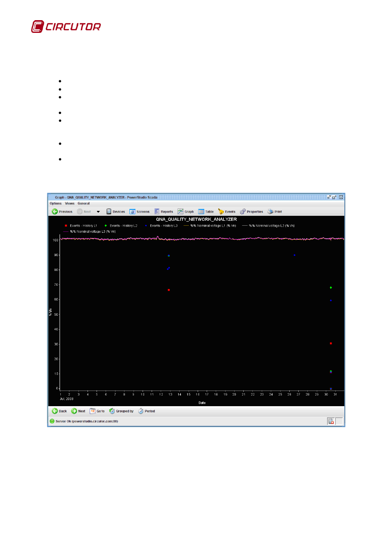The height and width of the screenshot is (555, 392).
Task: Click the Table grid icon
Action: (201, 211)
